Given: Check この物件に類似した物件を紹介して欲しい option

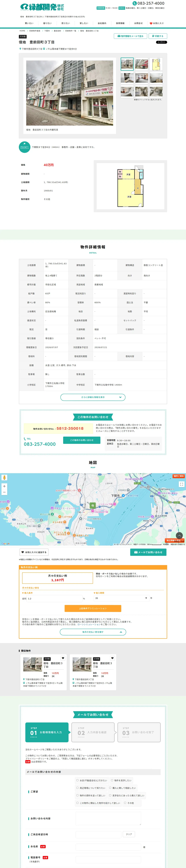Looking at the screenshot, I should 77,803.
